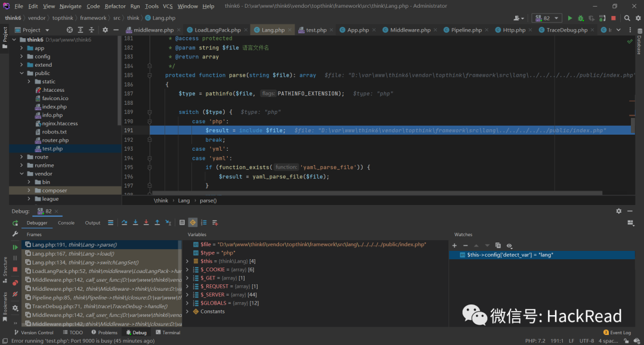644x345 pixels.
Task: Switch to the LoadLangPack.php editor tab
Action: [217, 30]
